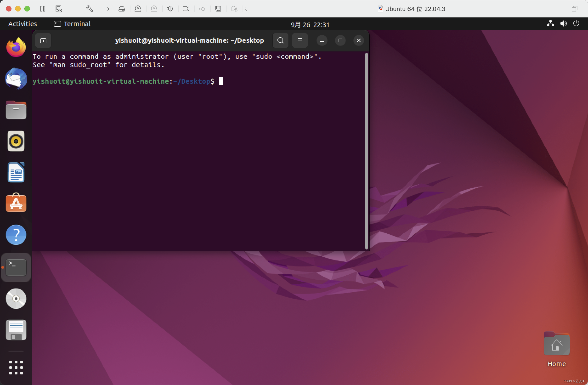Open a new terminal tab
The height and width of the screenshot is (385, 588).
[x=43, y=40]
